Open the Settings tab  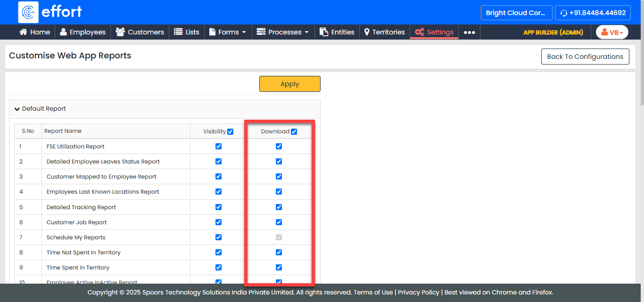tap(434, 32)
